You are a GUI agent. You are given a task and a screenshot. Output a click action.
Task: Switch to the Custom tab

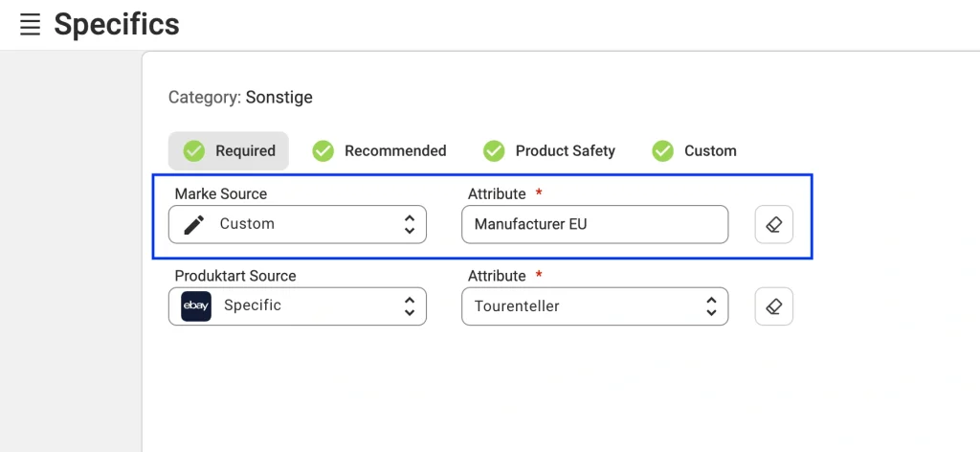[x=695, y=150]
